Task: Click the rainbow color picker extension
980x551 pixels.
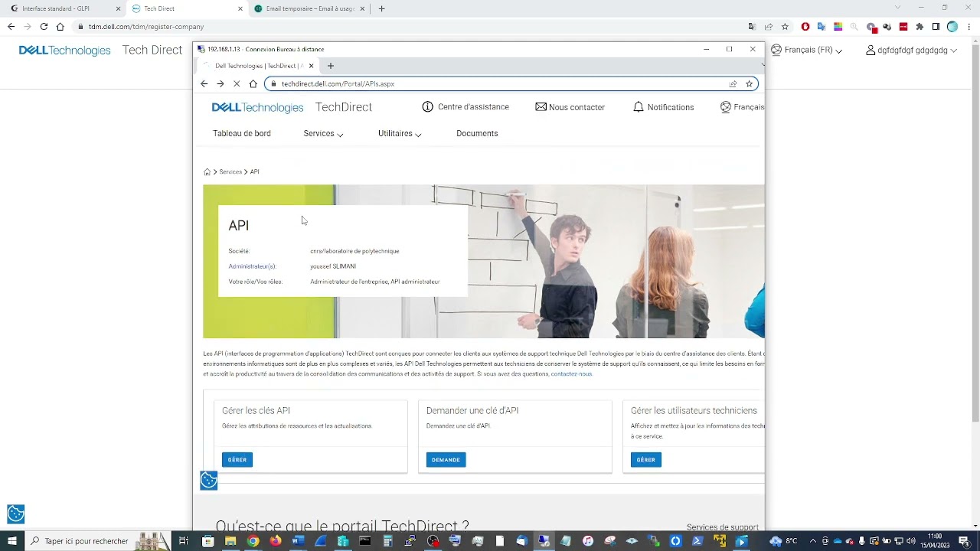Action: tap(838, 26)
